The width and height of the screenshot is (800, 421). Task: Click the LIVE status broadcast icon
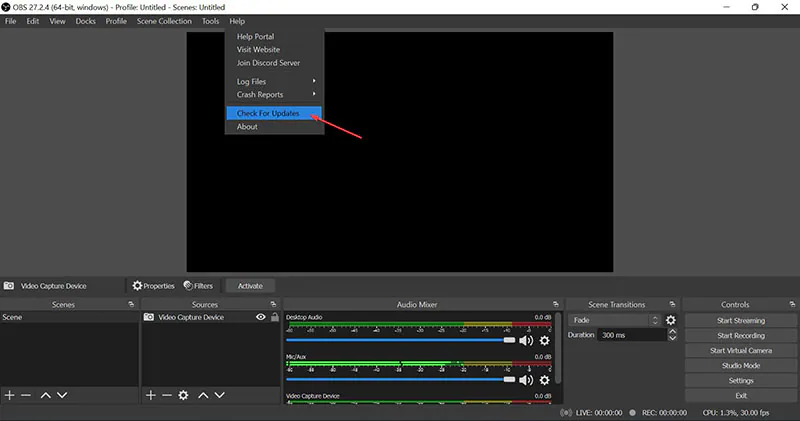pos(566,412)
